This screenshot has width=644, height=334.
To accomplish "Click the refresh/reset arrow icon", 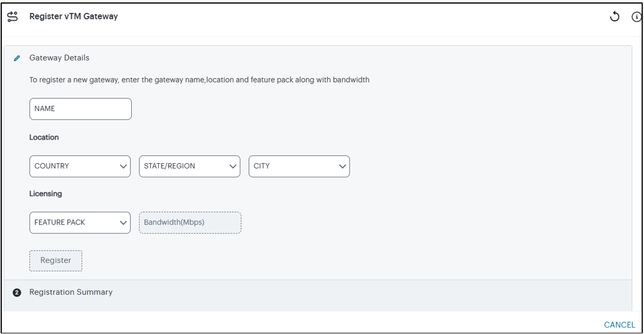I will tap(614, 17).
